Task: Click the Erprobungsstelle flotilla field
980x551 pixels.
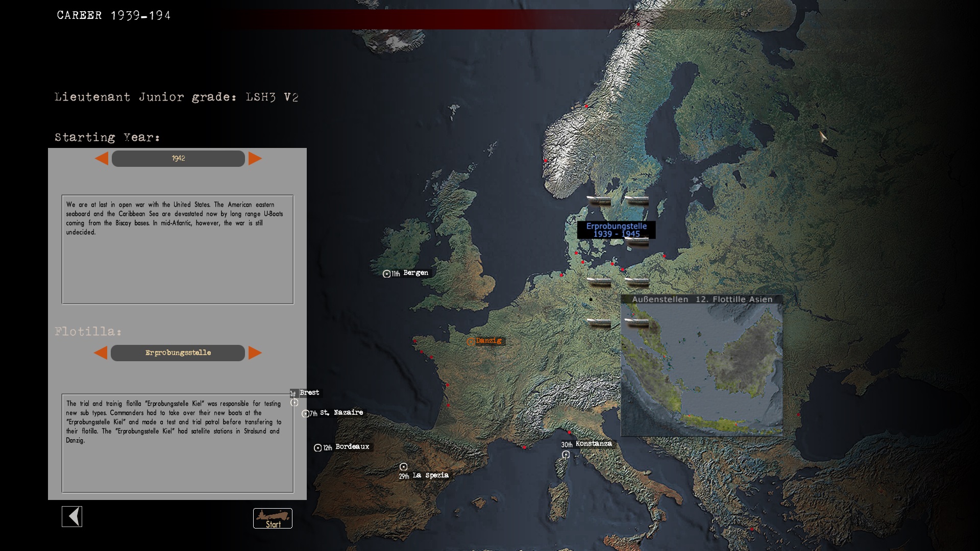Action: point(178,353)
